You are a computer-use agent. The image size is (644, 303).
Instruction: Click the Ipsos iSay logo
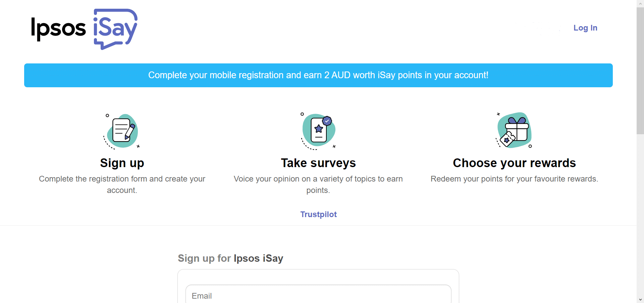coord(84,29)
